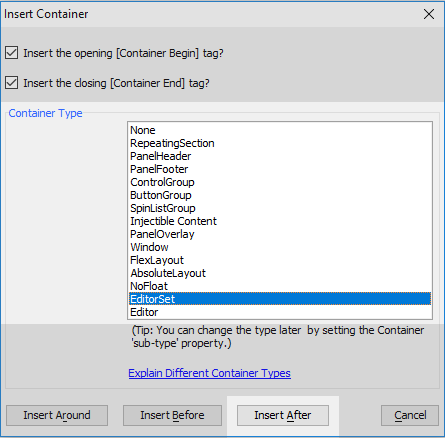Viewport: 445px width, 438px height.
Task: Pick FlexLayout container type
Action: click(280, 260)
